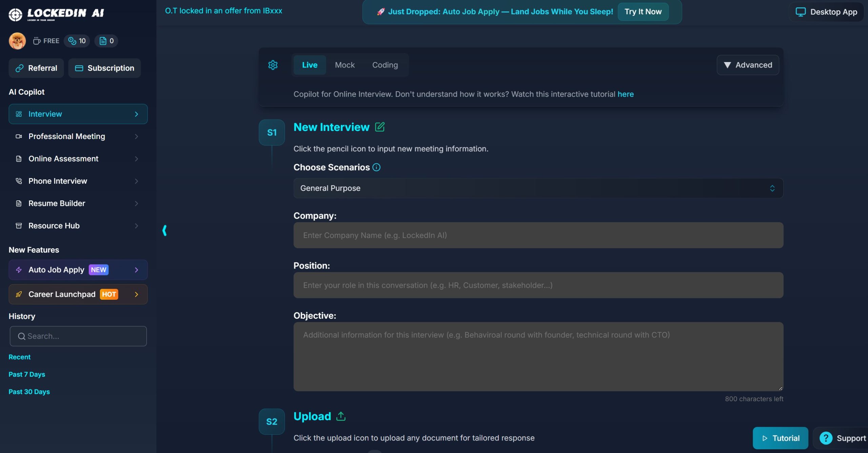Viewport: 868px width, 453px height.
Task: Click the History search field
Action: [78, 336]
